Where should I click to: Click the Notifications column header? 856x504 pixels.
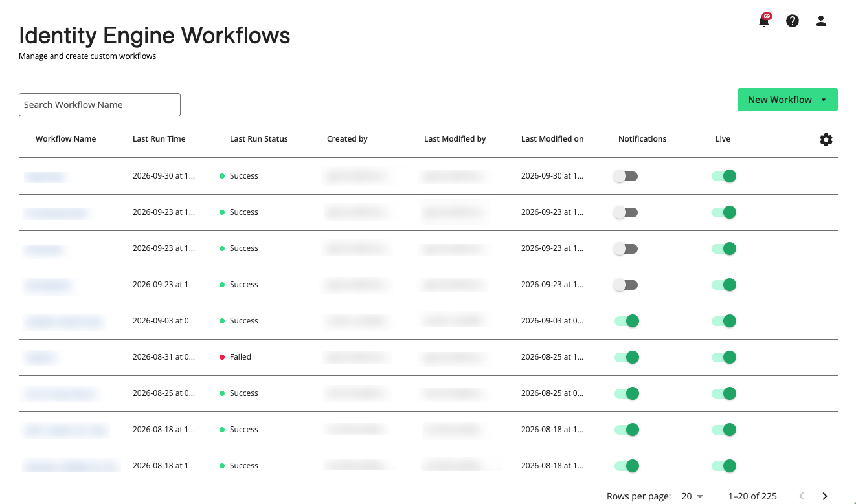pyautogui.click(x=642, y=139)
